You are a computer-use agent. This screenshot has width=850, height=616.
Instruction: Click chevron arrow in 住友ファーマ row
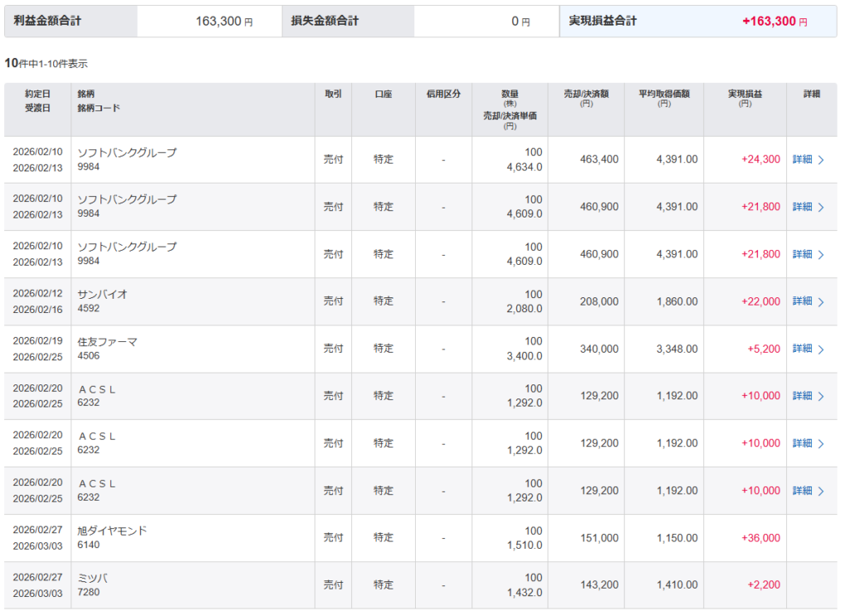point(821,349)
